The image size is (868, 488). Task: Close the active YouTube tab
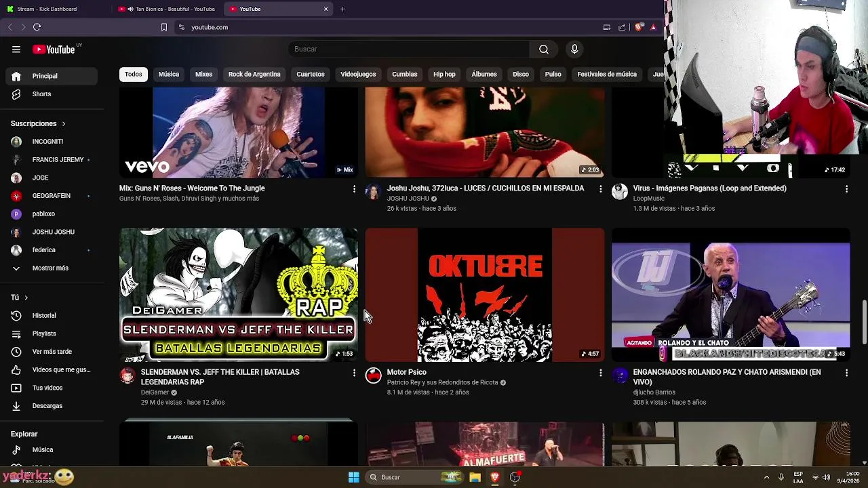[325, 9]
